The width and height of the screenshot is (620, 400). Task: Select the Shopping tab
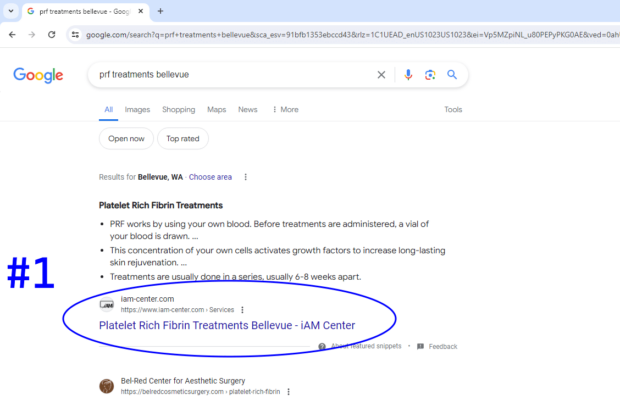tap(178, 109)
